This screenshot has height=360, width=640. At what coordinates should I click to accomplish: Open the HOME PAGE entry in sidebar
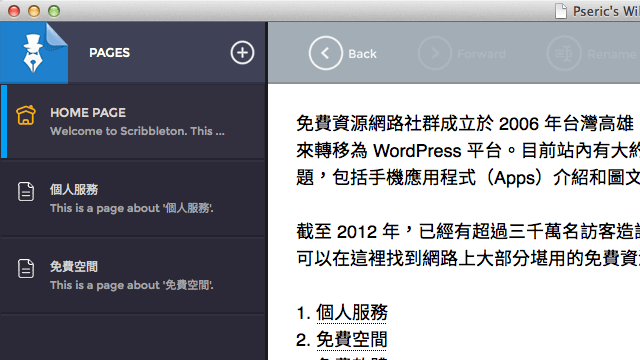[133, 121]
